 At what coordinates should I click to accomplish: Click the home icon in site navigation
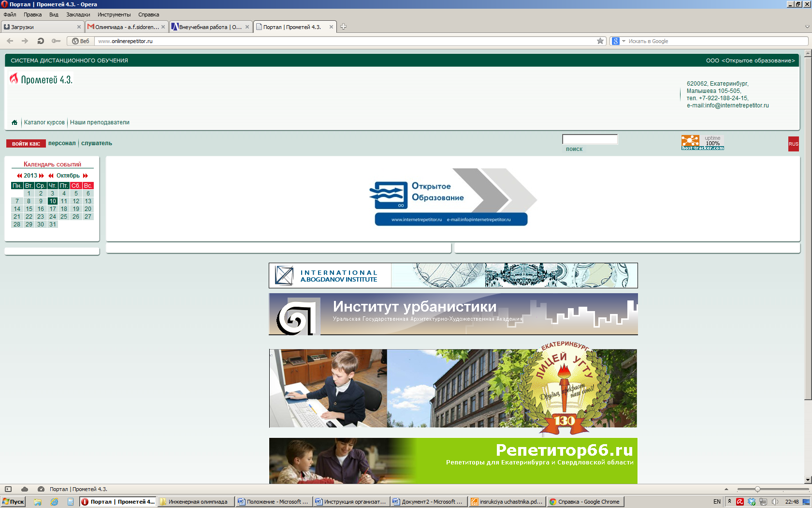pos(14,122)
